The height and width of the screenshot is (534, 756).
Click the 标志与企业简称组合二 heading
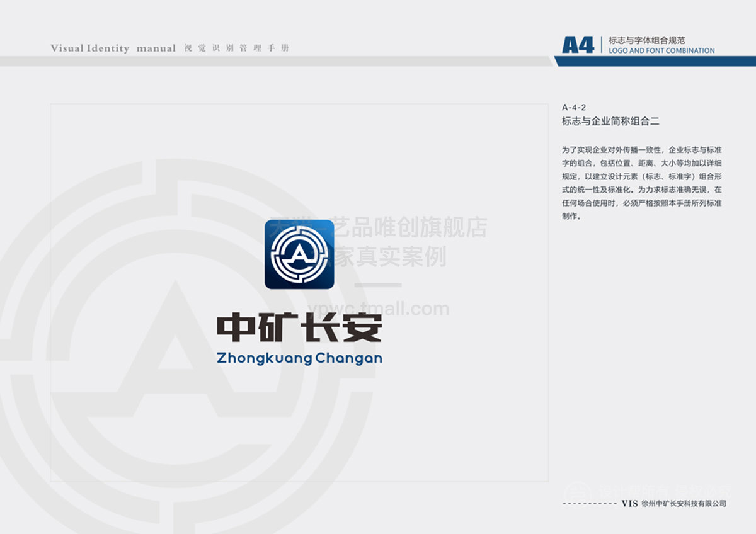tap(610, 122)
